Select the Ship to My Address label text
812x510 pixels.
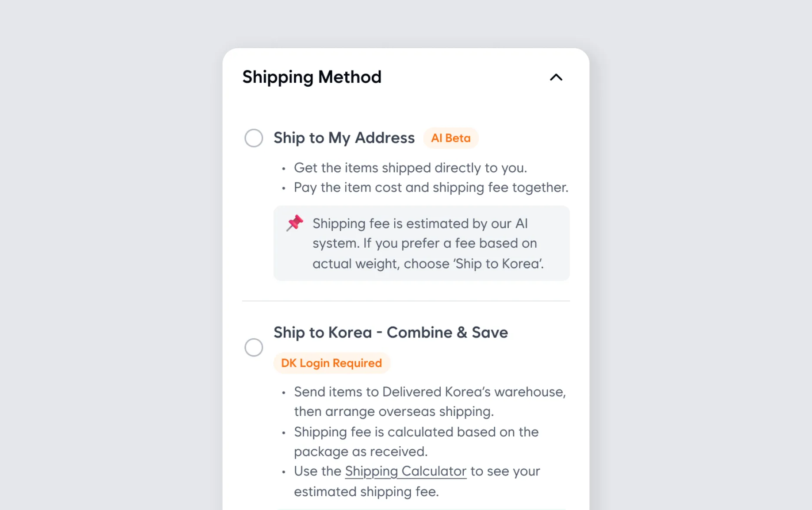(x=344, y=138)
